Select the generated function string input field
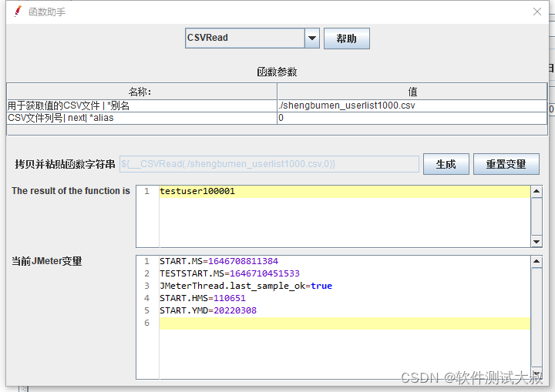The image size is (555, 392). [x=269, y=164]
